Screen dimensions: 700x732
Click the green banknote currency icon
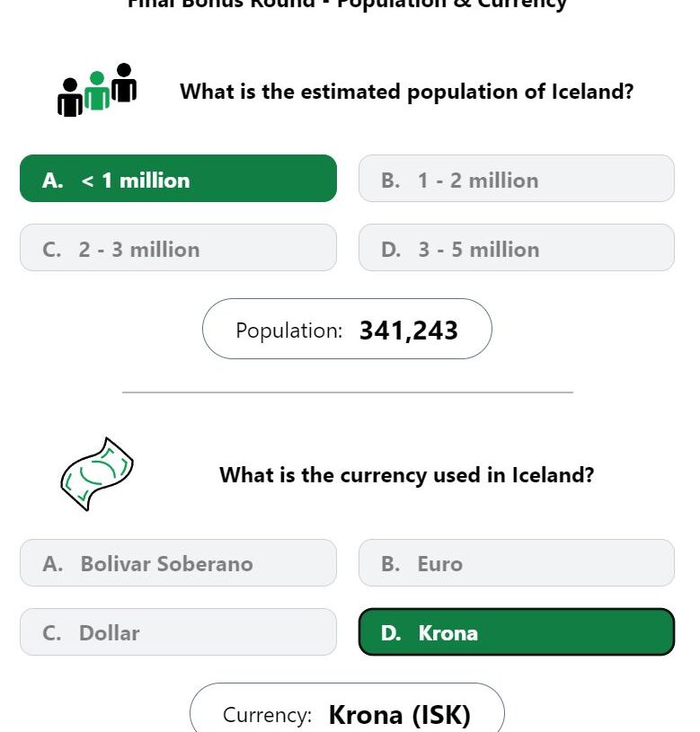point(97,474)
